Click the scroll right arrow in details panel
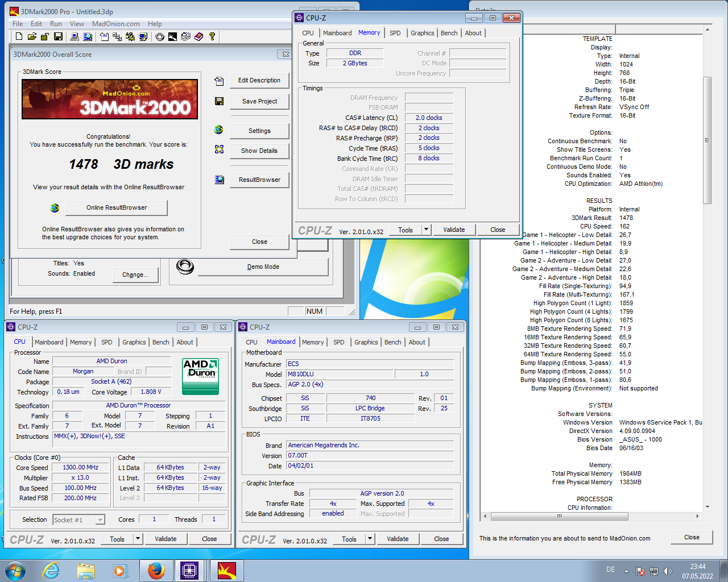The height and width of the screenshot is (582, 728). pos(697,516)
